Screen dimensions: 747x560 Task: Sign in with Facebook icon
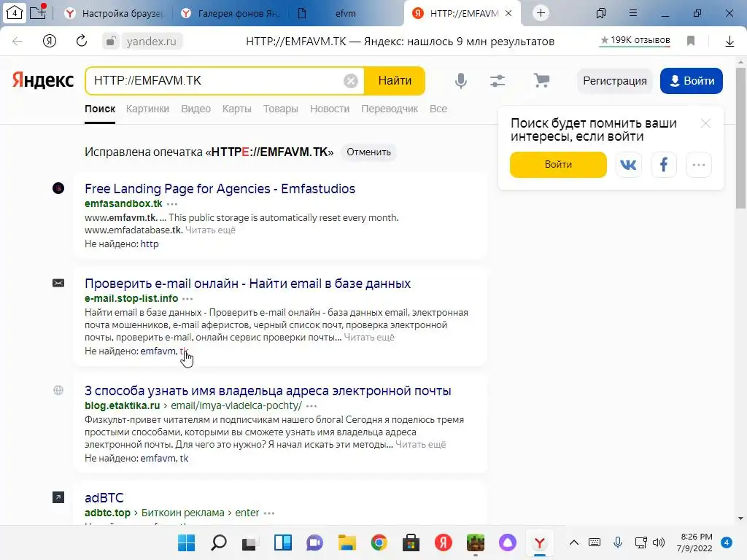coord(664,165)
